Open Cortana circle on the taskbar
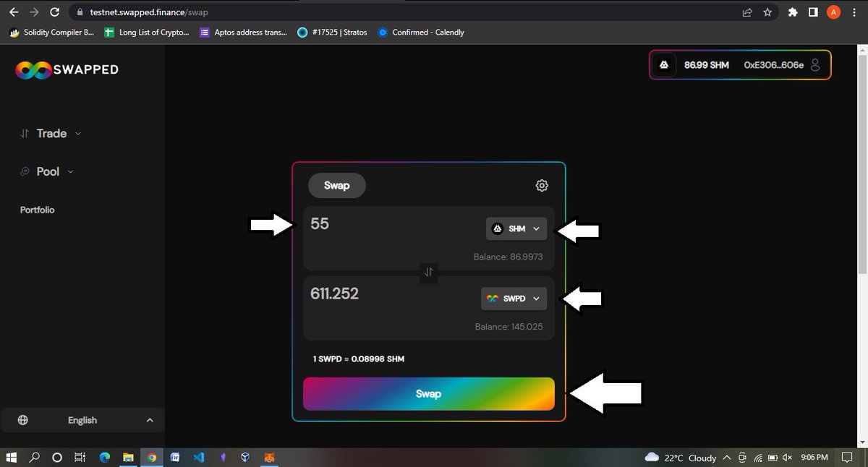The width and height of the screenshot is (868, 467). pyautogui.click(x=57, y=458)
